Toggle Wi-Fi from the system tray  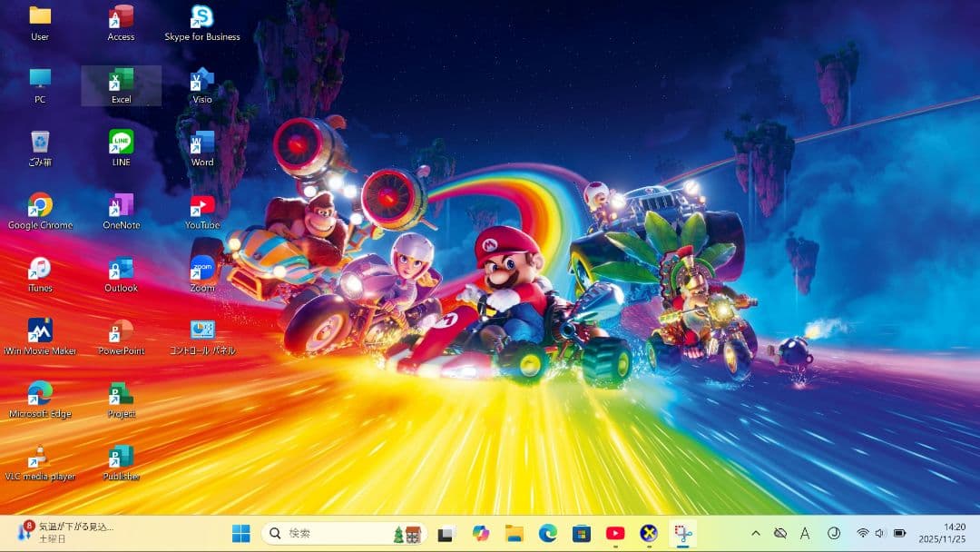tap(863, 533)
